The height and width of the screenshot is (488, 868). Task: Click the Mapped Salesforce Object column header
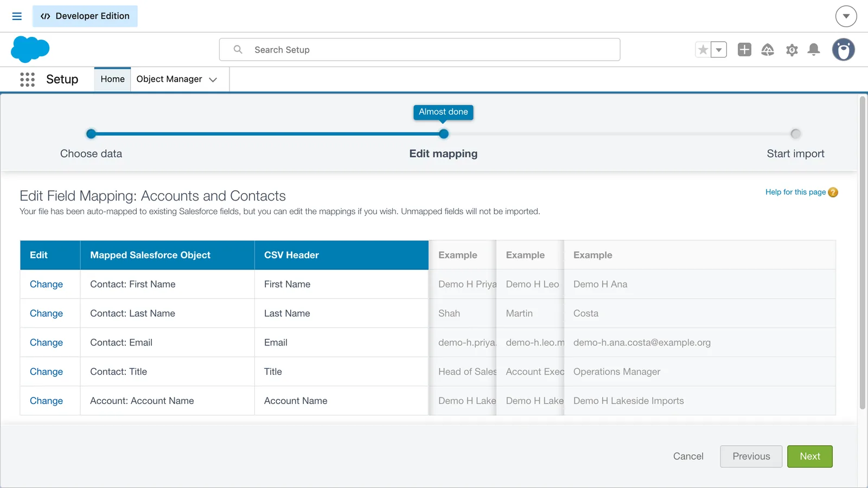click(x=168, y=255)
